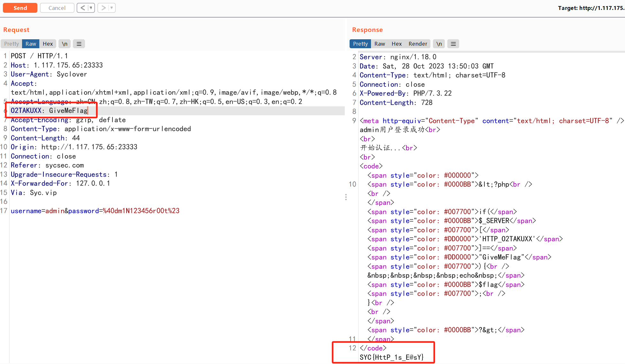
Task: Open the back history dropdown arrow
Action: pos(91,8)
